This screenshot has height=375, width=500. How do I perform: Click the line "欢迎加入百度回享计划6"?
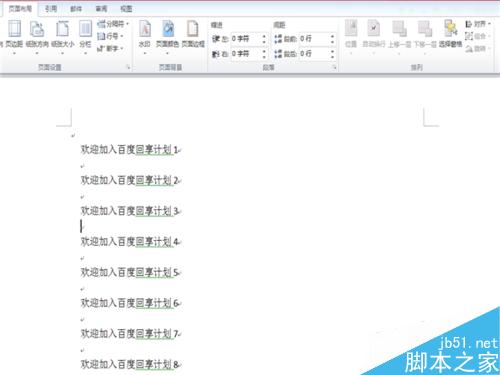click(x=129, y=303)
